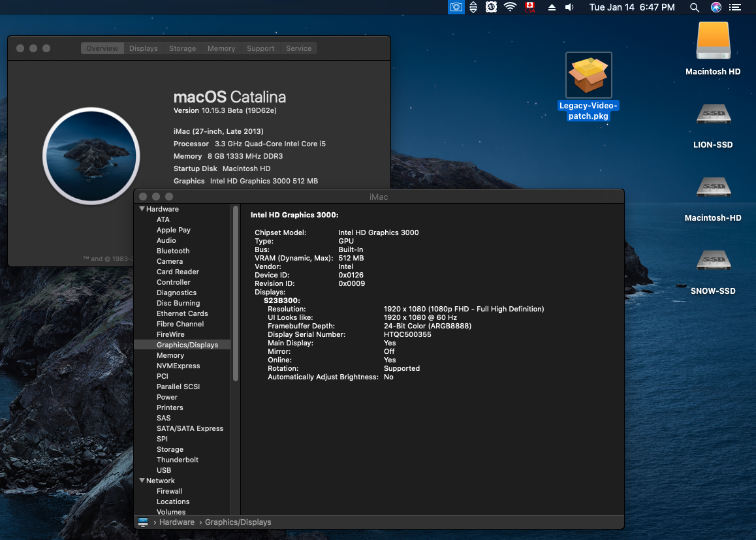This screenshot has width=756, height=540.
Task: Select the Legacy-Video-patch.pkg package icon
Action: [588, 74]
